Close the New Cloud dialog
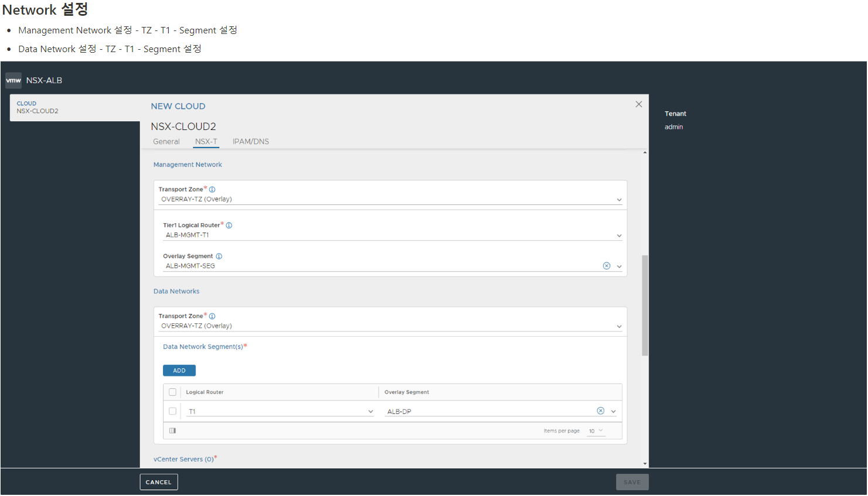Image resolution: width=868 pixels, height=496 pixels. point(639,104)
